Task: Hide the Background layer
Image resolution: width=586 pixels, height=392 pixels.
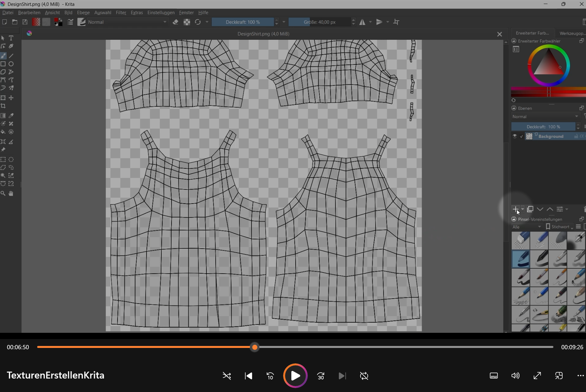Action: 515,136
